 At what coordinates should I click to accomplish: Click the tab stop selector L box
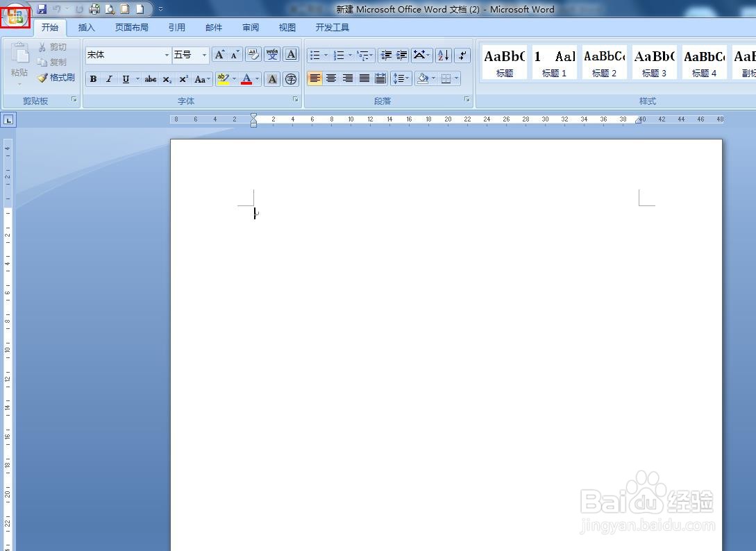pyautogui.click(x=9, y=120)
